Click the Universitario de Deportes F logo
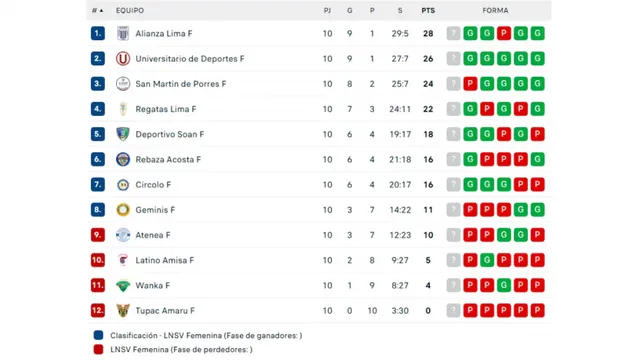 coord(123,59)
